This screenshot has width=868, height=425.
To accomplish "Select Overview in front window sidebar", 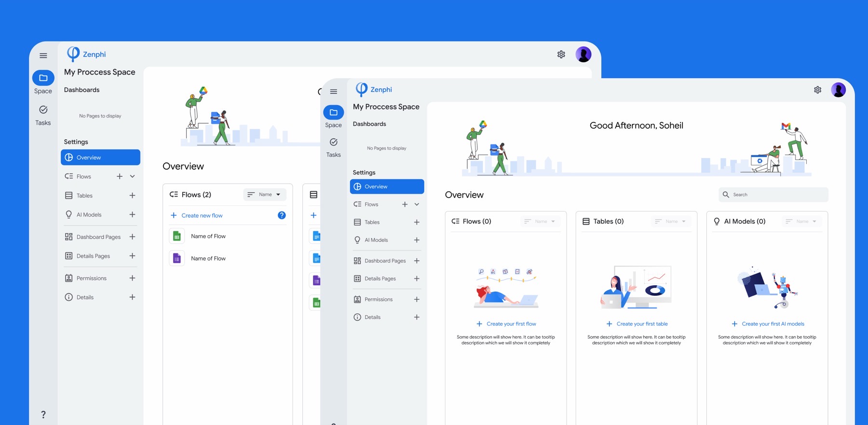I will (387, 186).
